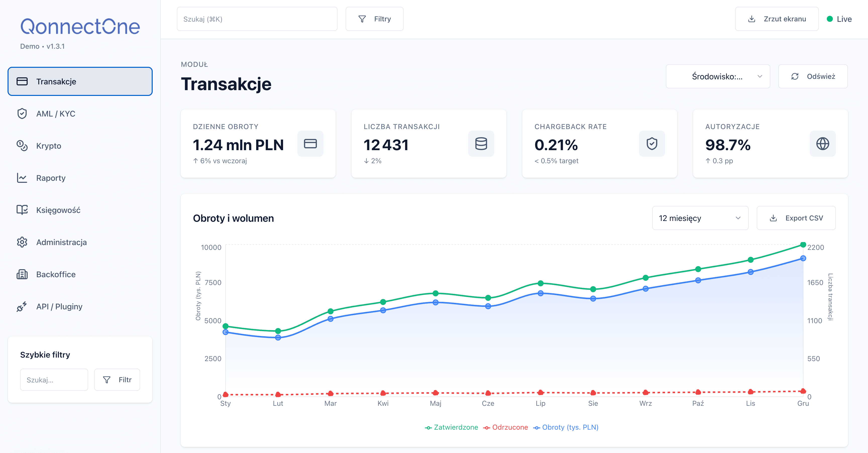Click the credit card icon in Dzienne obroty card
868x453 pixels.
click(x=310, y=143)
